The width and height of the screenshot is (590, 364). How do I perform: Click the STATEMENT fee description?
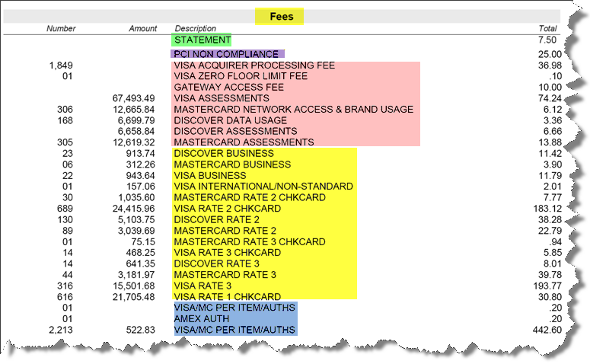[x=203, y=40]
